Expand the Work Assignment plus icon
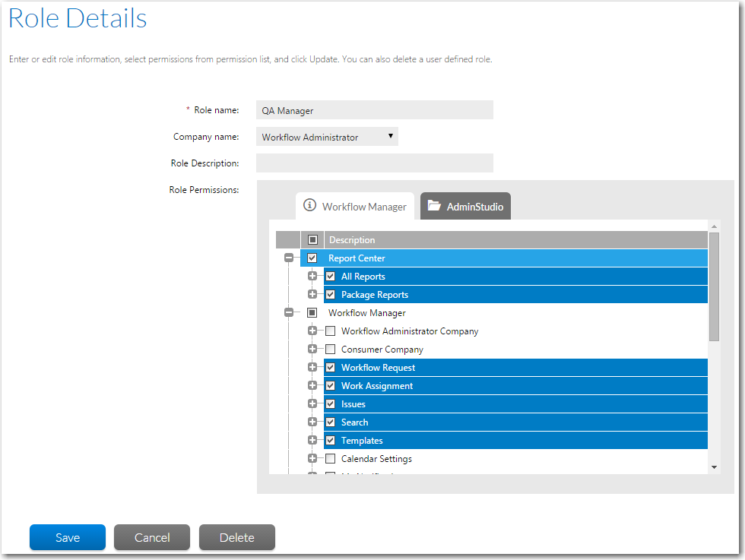This screenshot has height=560, width=745. 312,386
